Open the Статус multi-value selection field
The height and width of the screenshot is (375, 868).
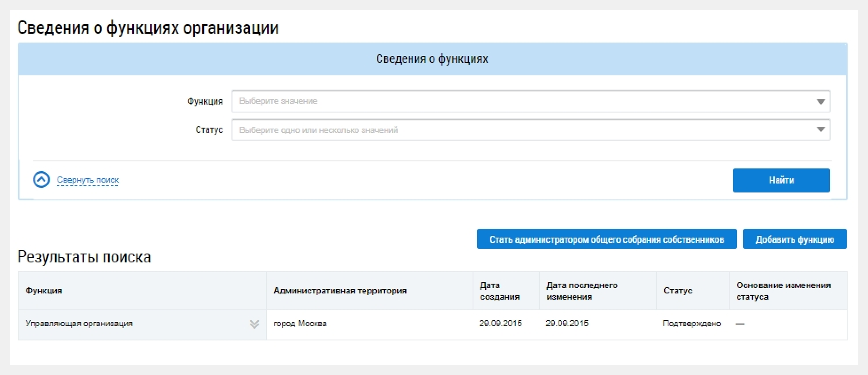[x=523, y=130]
